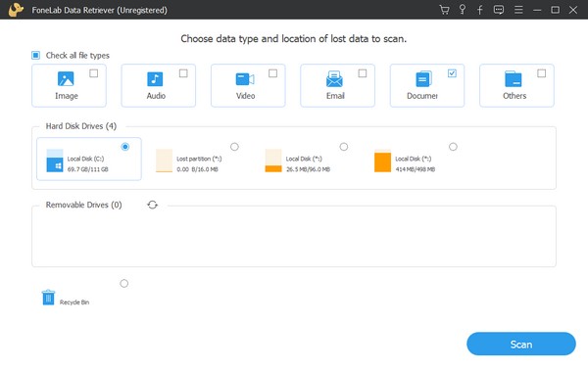Maximize the FoneLab window

coord(555,10)
